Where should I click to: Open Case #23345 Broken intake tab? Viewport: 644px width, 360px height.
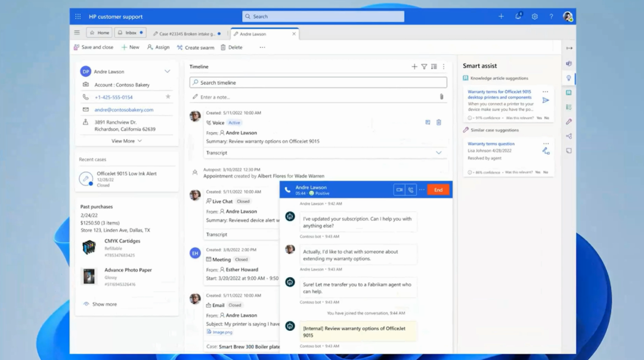tap(187, 33)
